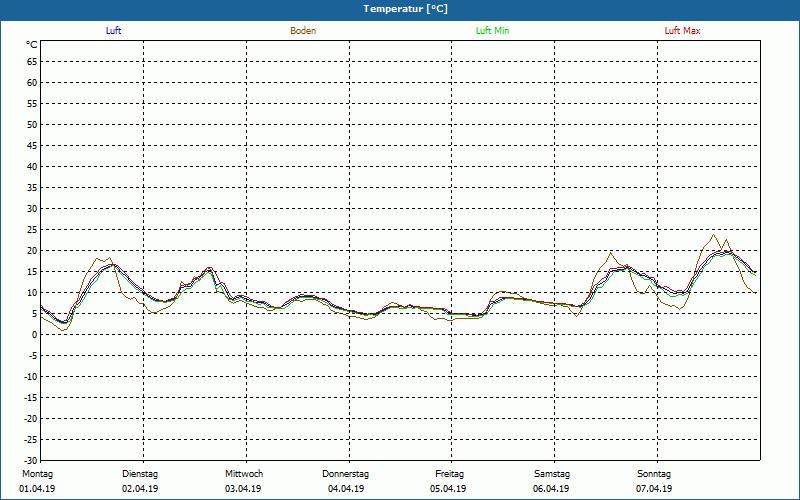Click the Samstag day label
Screen dimensions: 800x500
coord(552,474)
